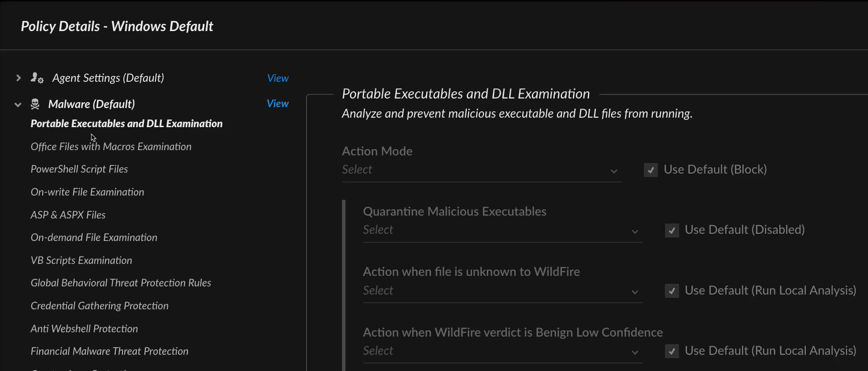Select ASP & ASPX Files item
868x371 pixels.
(68, 215)
